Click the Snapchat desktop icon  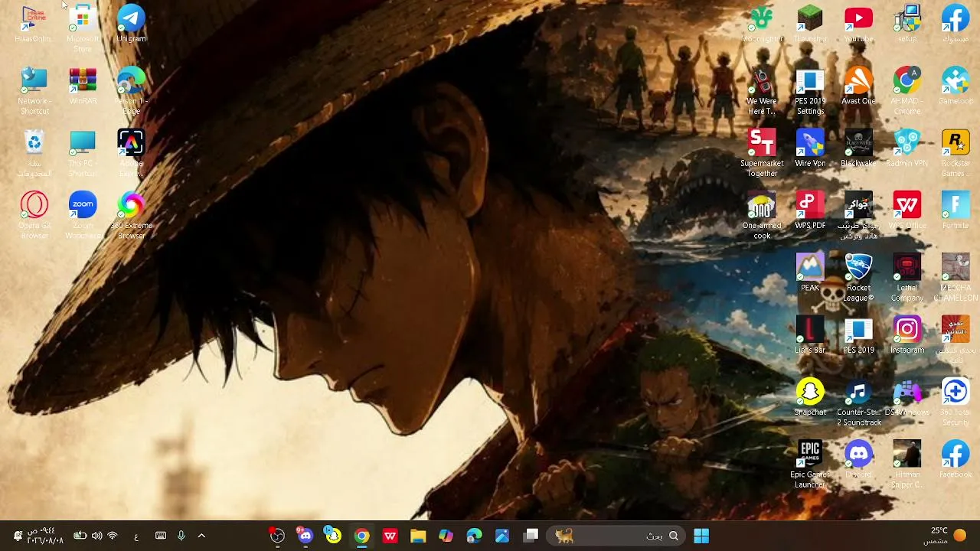tap(810, 396)
